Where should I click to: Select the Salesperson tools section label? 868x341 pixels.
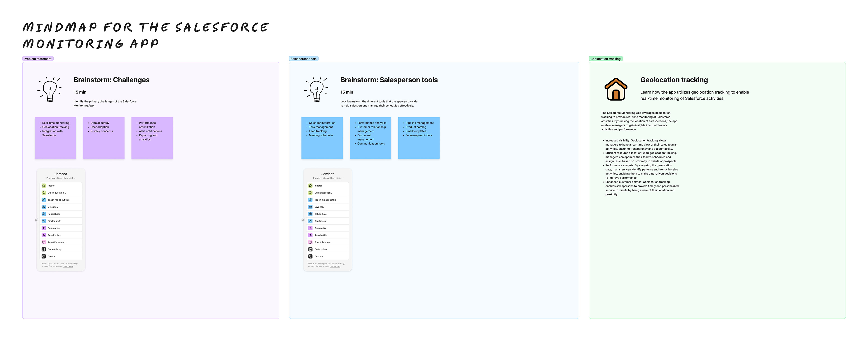[x=304, y=59]
